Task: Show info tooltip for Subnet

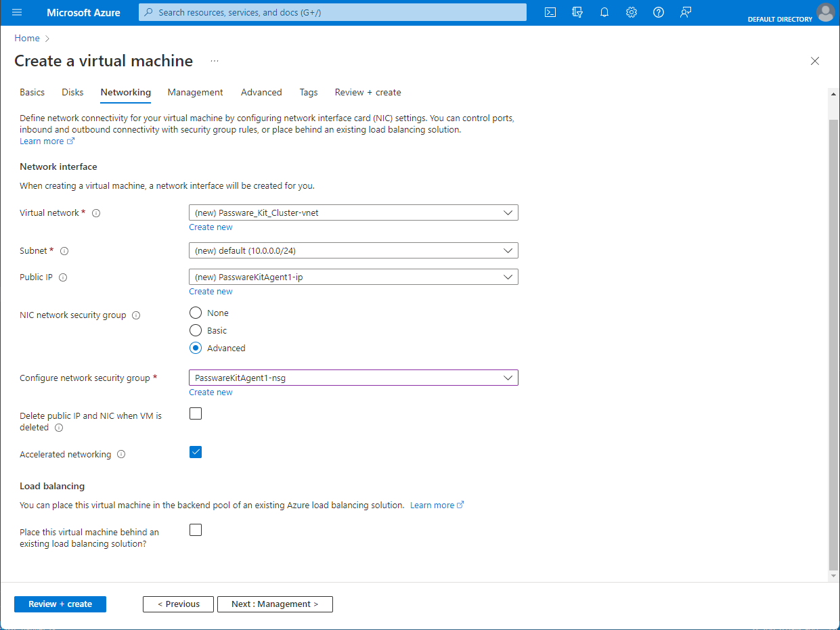Action: tap(64, 251)
